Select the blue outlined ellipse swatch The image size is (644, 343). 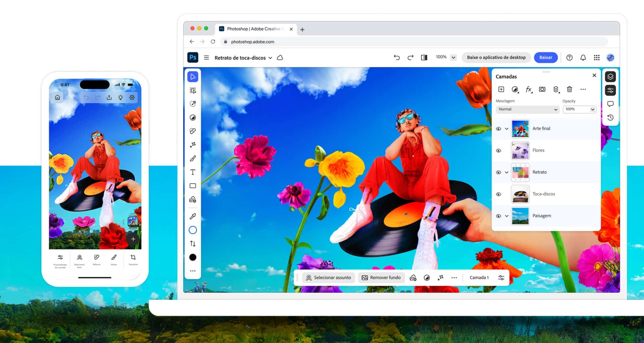coord(193,230)
